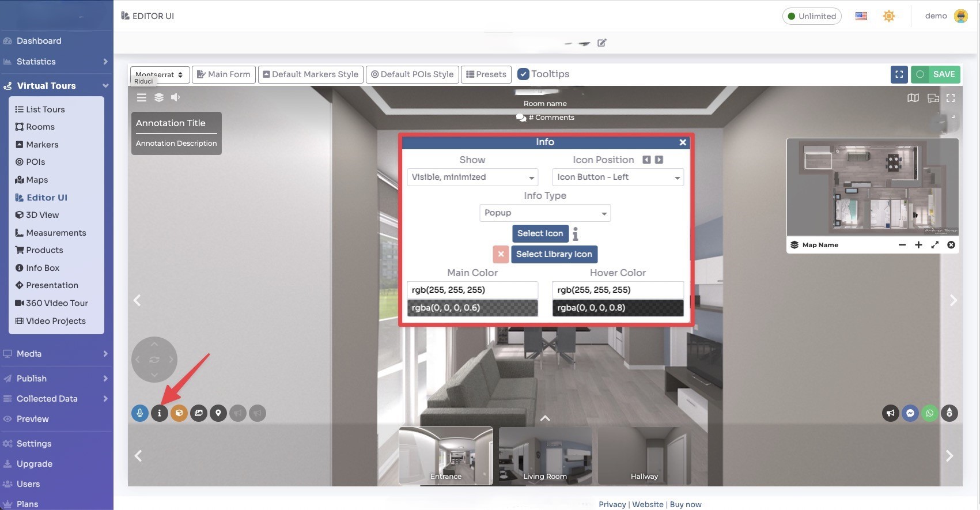This screenshot has height=510, width=980.
Task: Expand the Info Type Popup dropdown
Action: [x=544, y=213]
